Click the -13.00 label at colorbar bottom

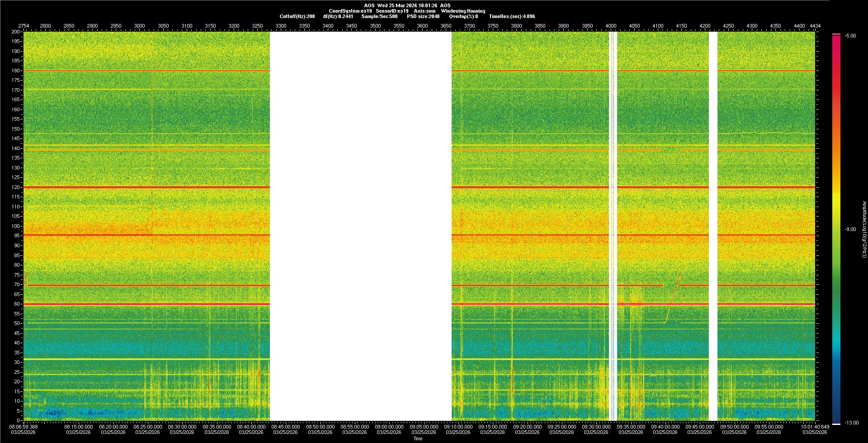pos(850,423)
